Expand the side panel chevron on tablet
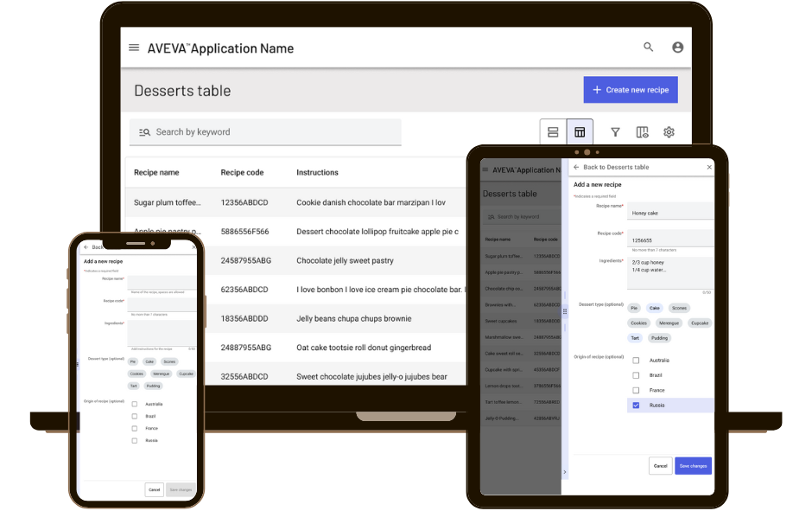The image size is (812, 511). click(x=564, y=472)
